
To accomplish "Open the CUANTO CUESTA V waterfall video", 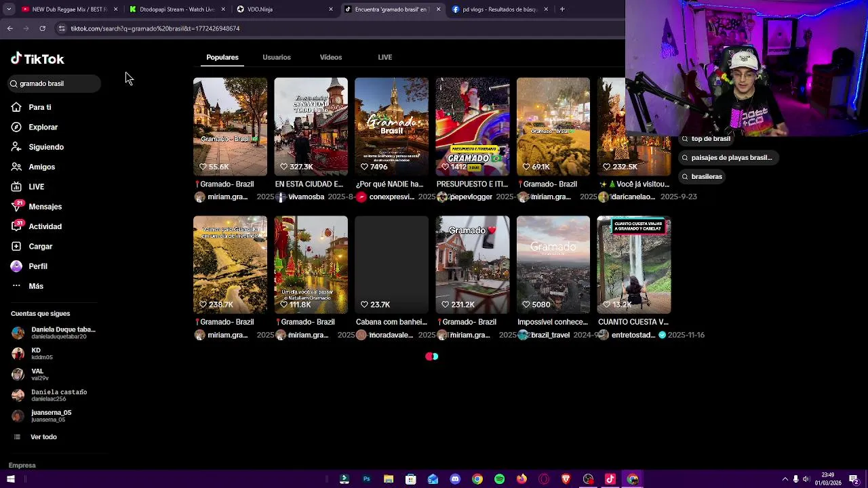I will coord(633,264).
